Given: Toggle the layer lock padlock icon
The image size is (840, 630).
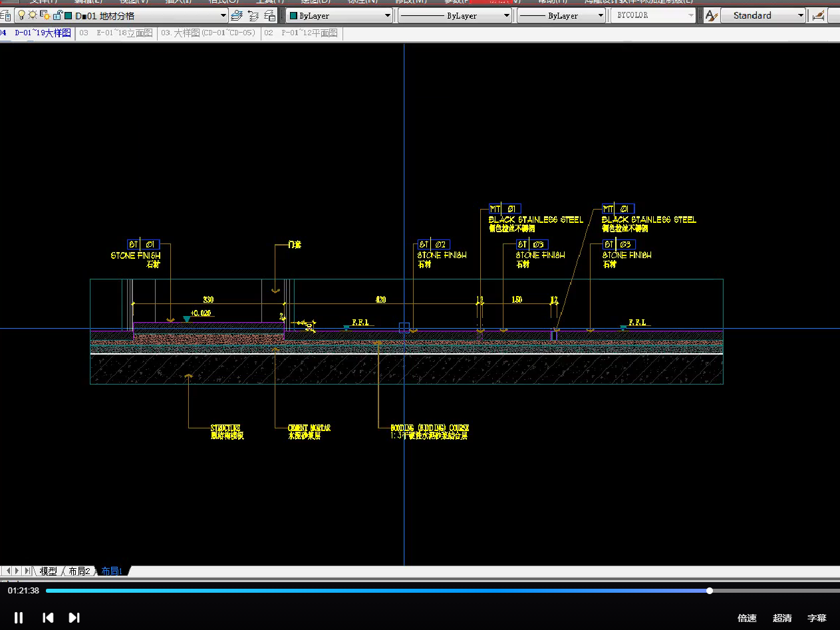Looking at the screenshot, I should click(57, 15).
